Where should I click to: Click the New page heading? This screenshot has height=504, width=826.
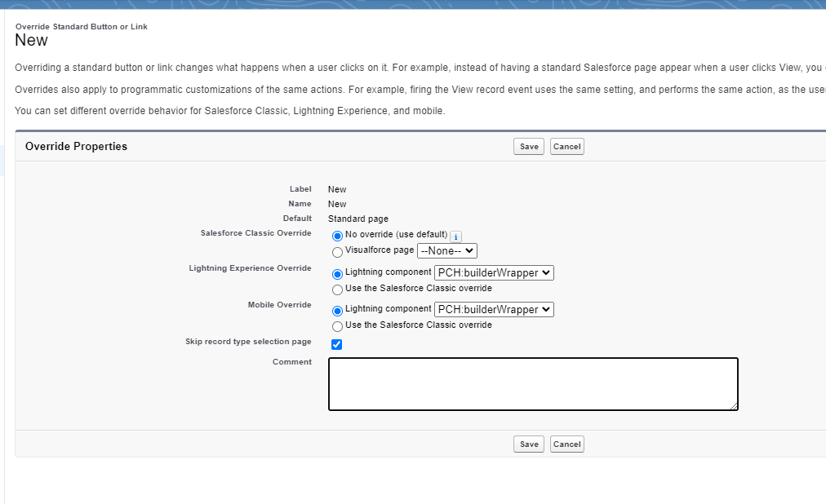coord(31,41)
